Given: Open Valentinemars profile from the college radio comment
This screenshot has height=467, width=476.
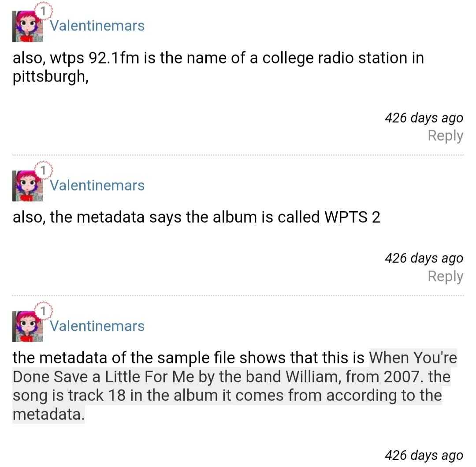Looking at the screenshot, I should click(x=97, y=26).
